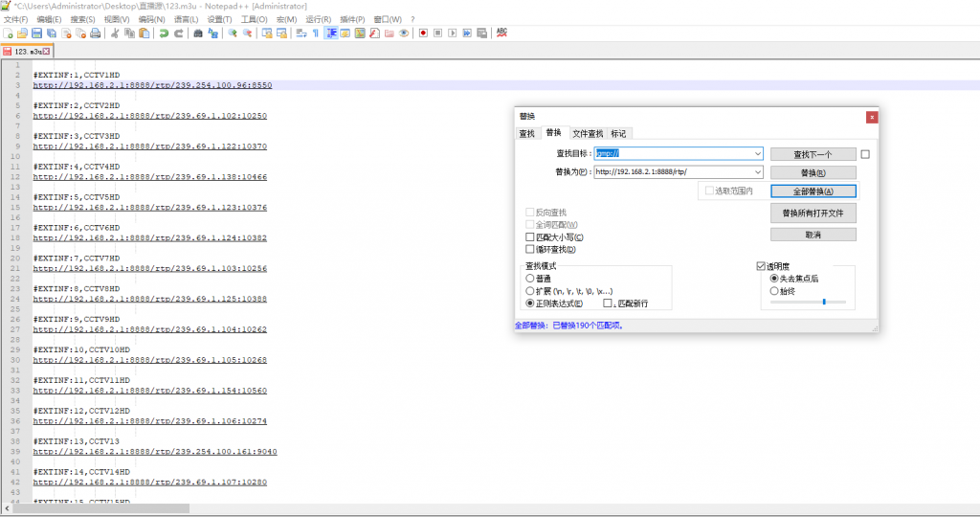This screenshot has height=517, width=980.
Task: Click the Find binoculars icon
Action: pos(198,34)
